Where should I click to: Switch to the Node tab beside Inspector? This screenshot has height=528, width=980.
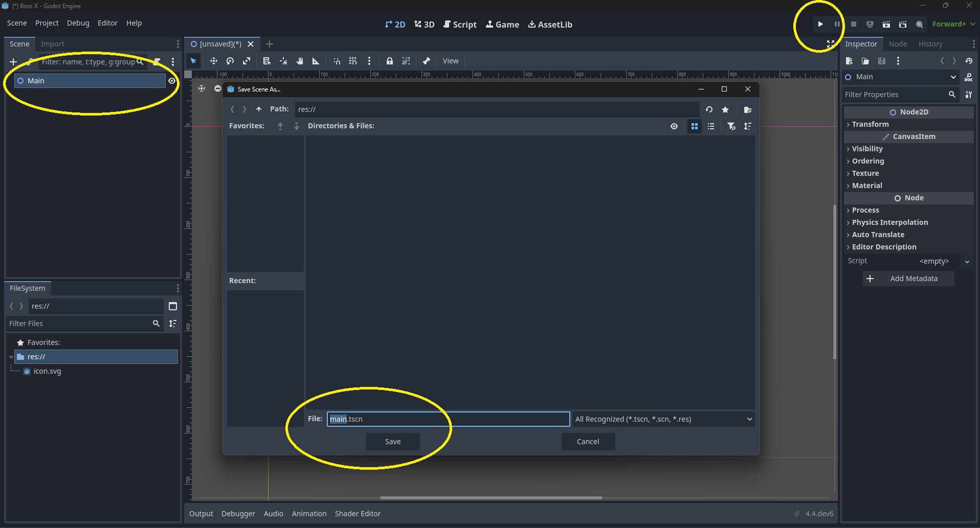click(x=898, y=44)
